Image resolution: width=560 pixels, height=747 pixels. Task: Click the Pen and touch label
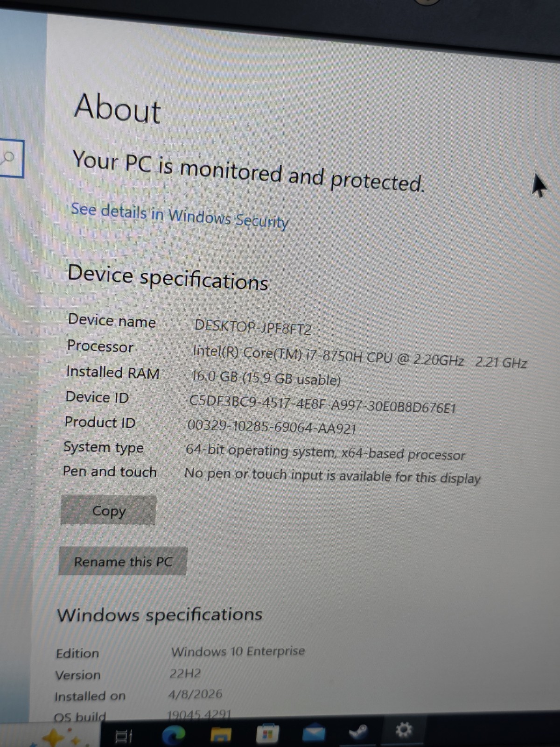(110, 472)
